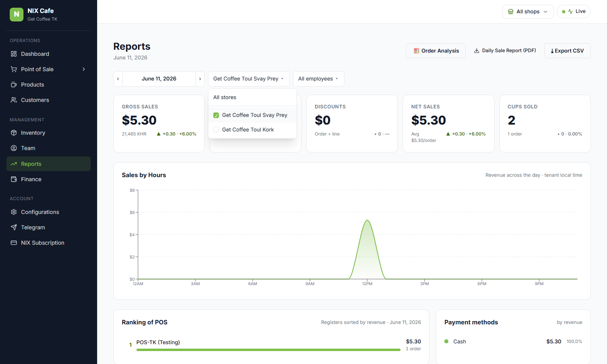Viewport: 607px width, 364px height.
Task: Click the 21,465 KHR text
Action: pos(134,134)
